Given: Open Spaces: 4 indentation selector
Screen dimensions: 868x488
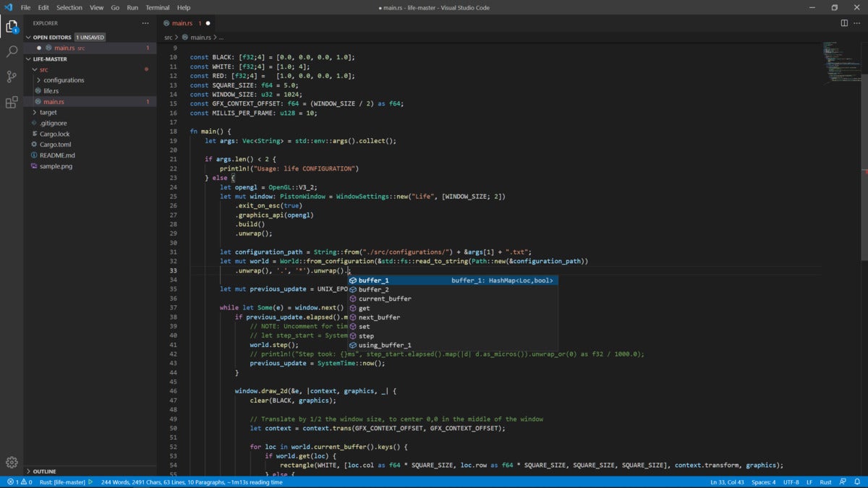Looking at the screenshot, I should pos(763,481).
